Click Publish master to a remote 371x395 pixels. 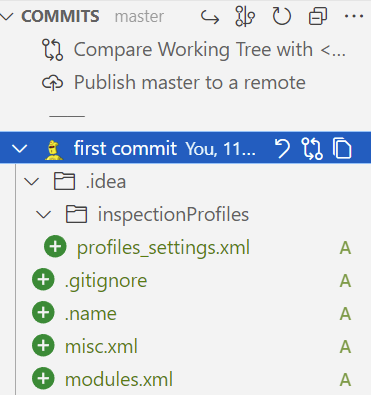tap(174, 83)
